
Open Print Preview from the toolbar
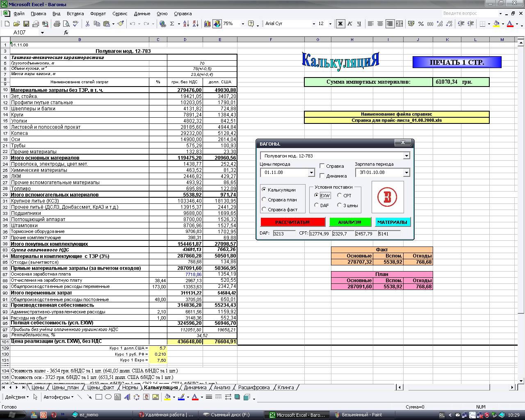click(66, 24)
